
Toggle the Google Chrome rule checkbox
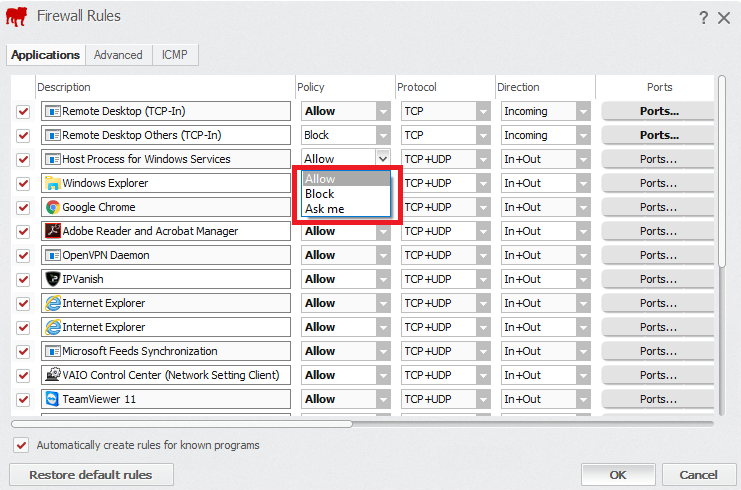pyautogui.click(x=23, y=207)
